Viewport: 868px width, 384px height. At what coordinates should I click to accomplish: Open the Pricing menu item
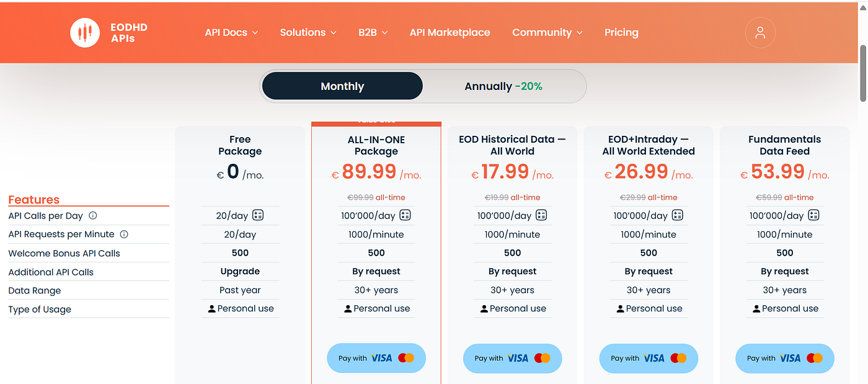[x=621, y=33]
